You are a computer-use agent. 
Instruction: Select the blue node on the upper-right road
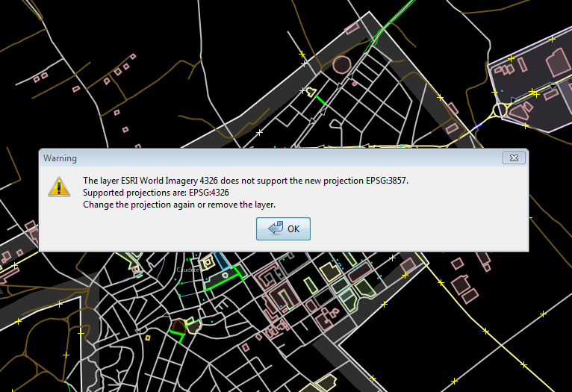(479, 125)
